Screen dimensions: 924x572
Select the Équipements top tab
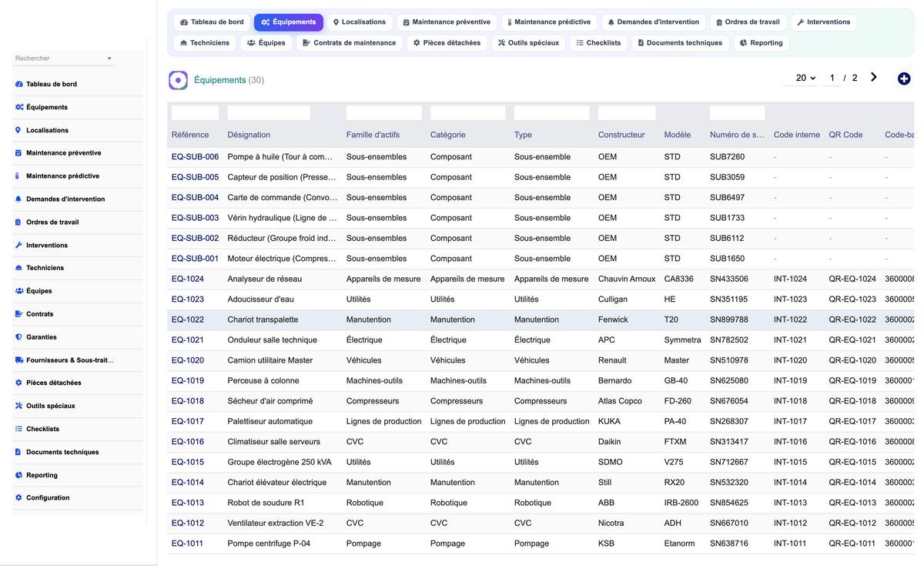(x=289, y=22)
